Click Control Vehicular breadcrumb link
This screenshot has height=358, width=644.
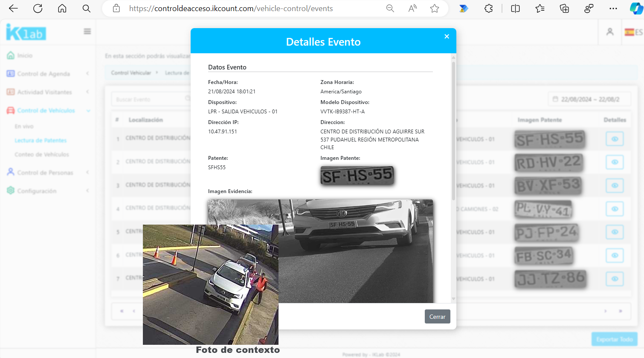click(x=131, y=73)
